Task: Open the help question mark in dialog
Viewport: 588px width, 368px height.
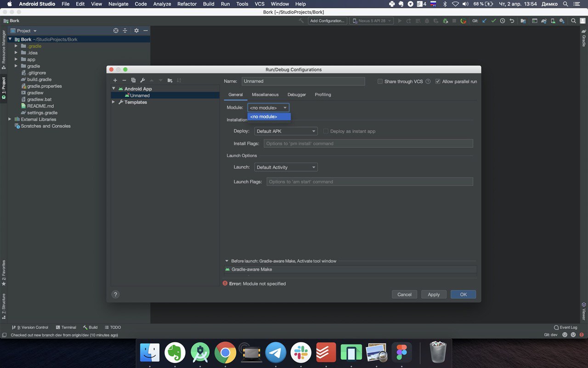Action: (116, 294)
